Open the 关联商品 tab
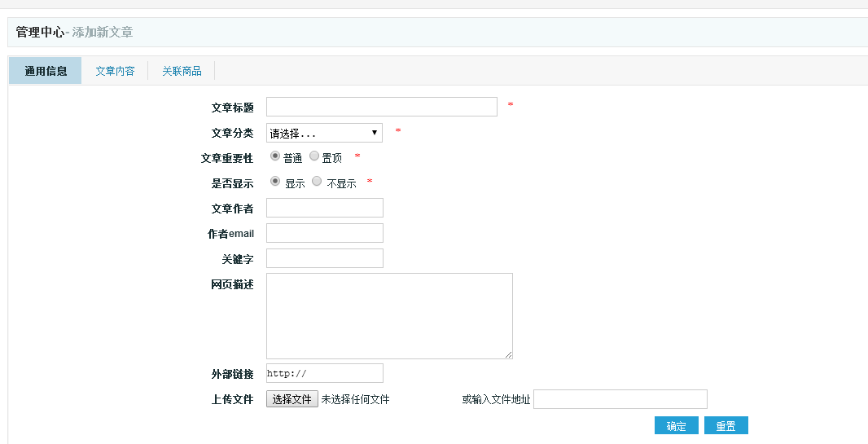The width and height of the screenshot is (868, 444). coord(182,71)
